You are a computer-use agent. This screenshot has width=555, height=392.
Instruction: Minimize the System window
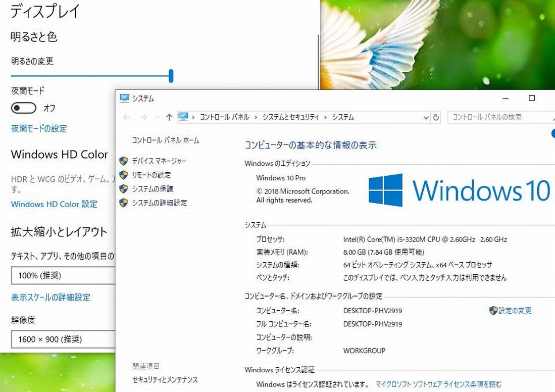click(x=506, y=98)
